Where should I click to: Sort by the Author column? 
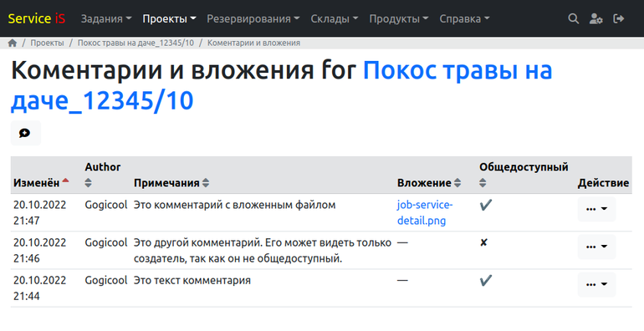103,175
